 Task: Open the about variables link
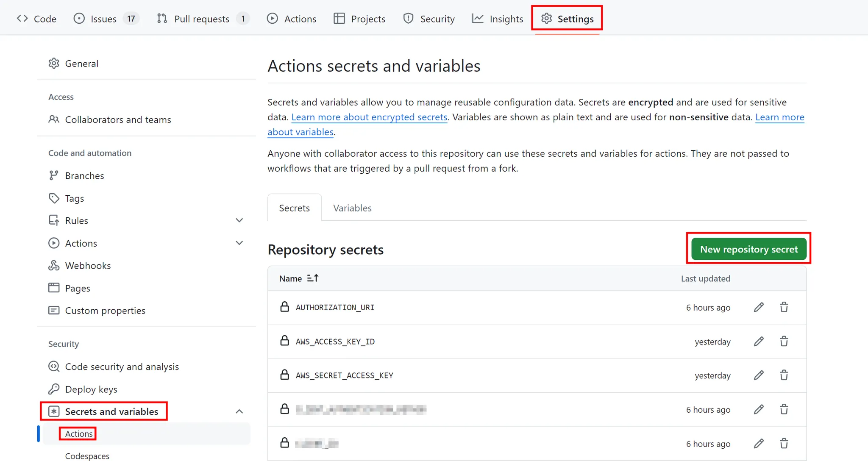[x=300, y=132]
